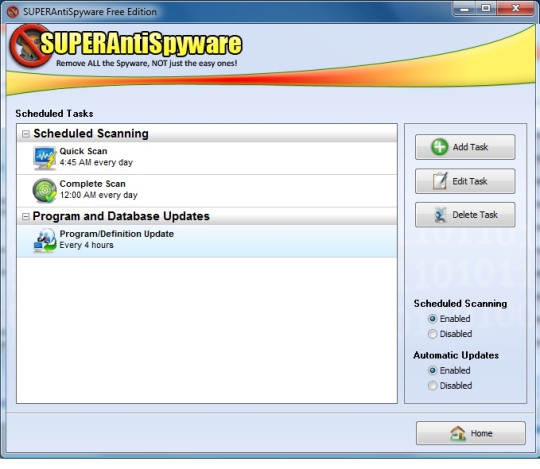Screen dimensions: 540x469
Task: Collapse the Program and Database Updates group
Action: tap(25, 216)
